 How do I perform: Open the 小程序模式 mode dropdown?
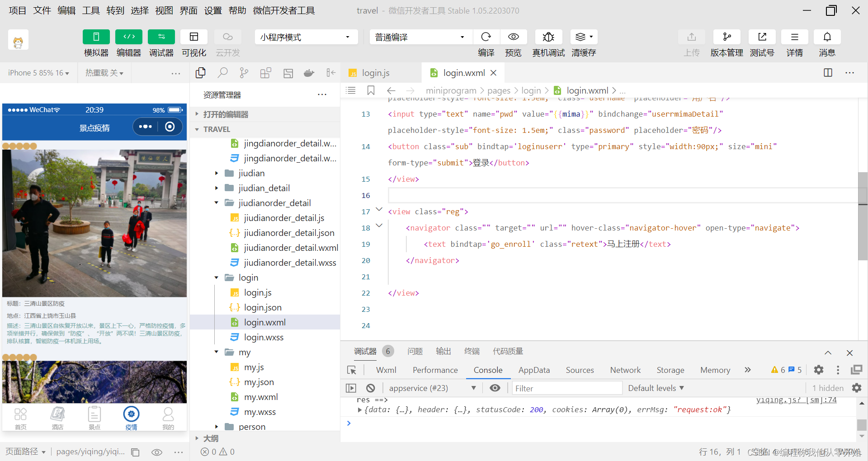point(306,37)
